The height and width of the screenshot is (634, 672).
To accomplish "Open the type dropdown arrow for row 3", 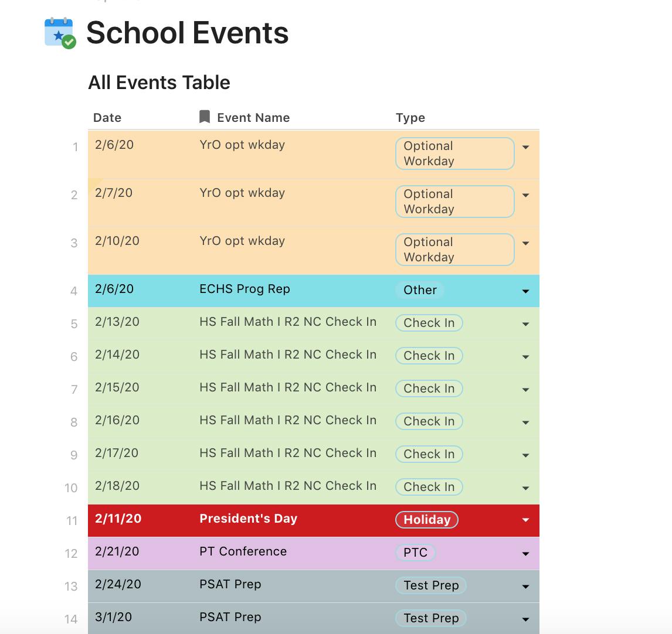I will point(525,243).
